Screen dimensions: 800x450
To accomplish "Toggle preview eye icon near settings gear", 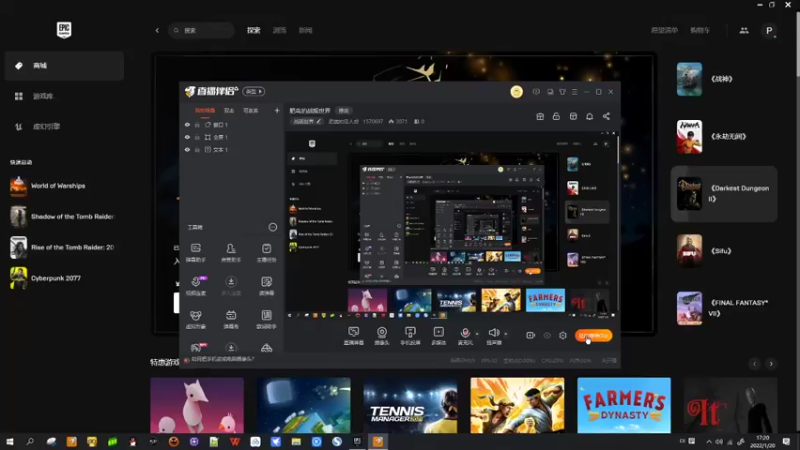I will point(547,335).
